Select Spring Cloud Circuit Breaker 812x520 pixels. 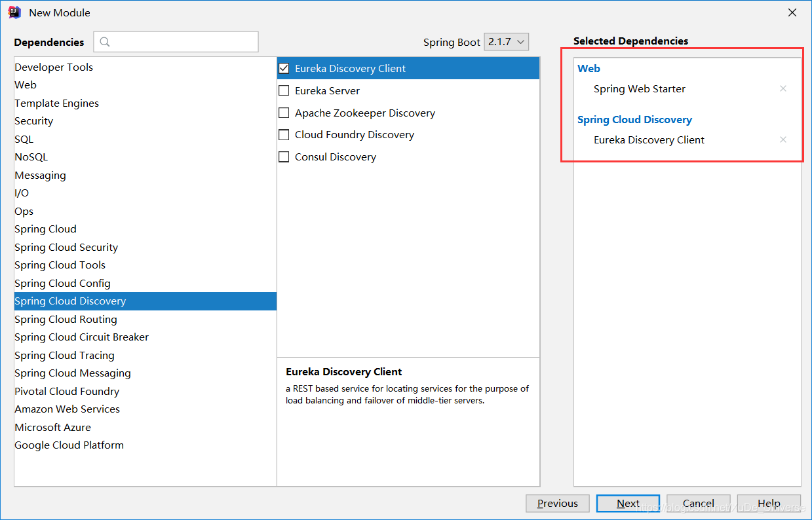tap(145, 337)
